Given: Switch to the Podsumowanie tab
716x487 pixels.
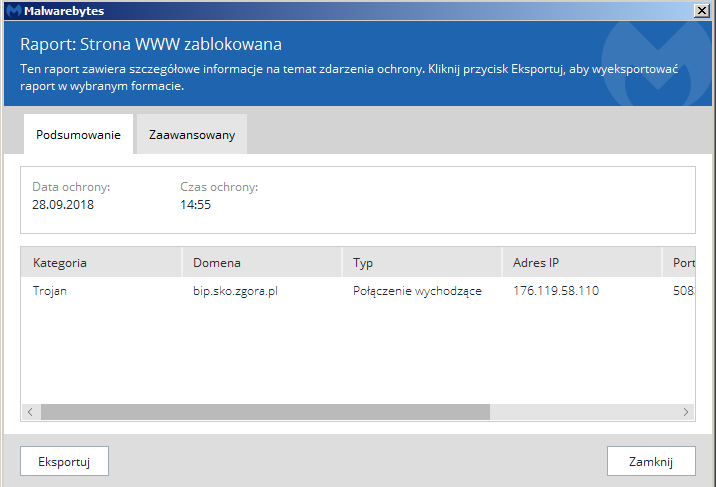Looking at the screenshot, I should pyautogui.click(x=78, y=135).
